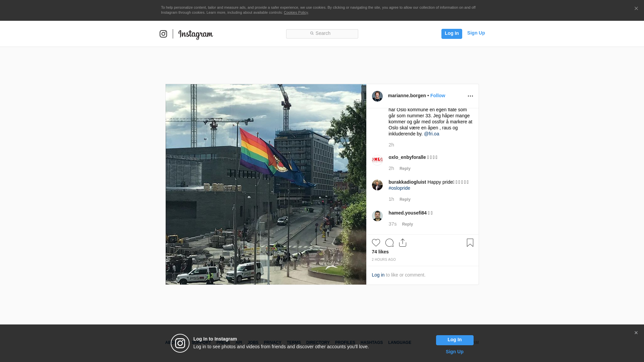Open hamed.yousefi84 username
The image size is (644, 362).
pos(408,213)
